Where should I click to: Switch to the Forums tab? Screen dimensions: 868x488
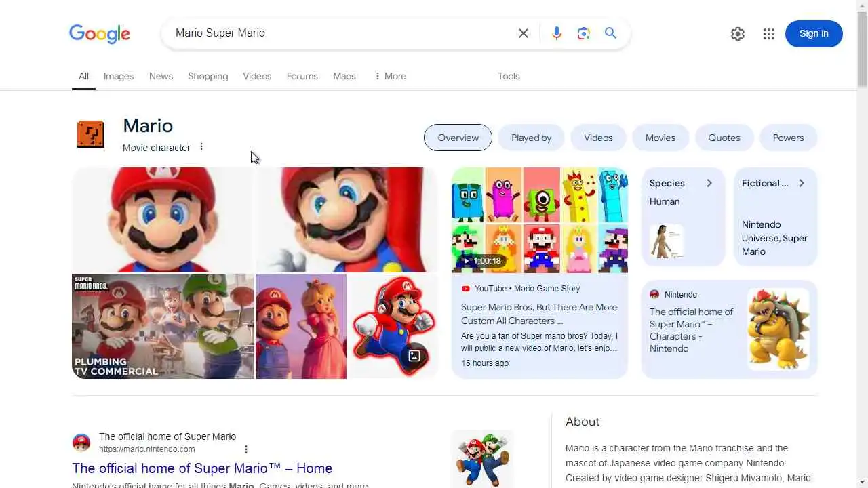[302, 76]
